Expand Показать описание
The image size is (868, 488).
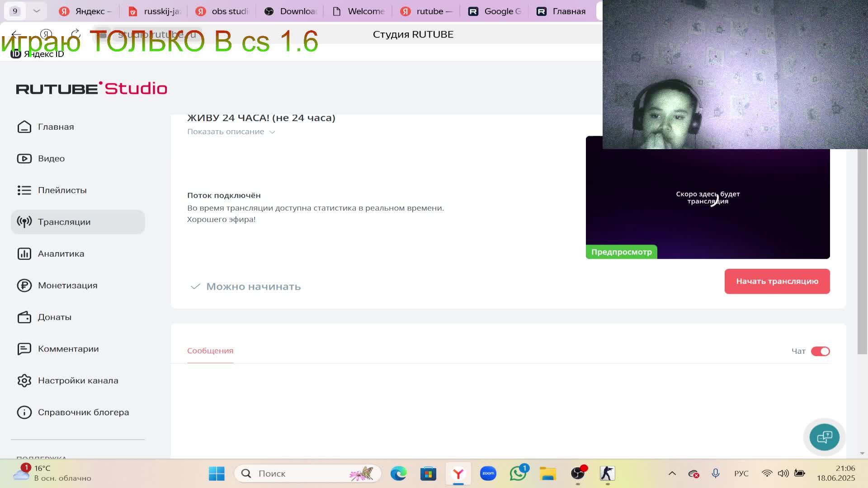(231, 131)
